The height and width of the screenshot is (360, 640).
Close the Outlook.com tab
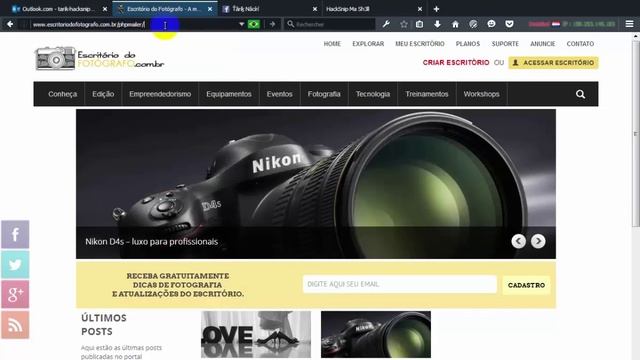point(105,9)
